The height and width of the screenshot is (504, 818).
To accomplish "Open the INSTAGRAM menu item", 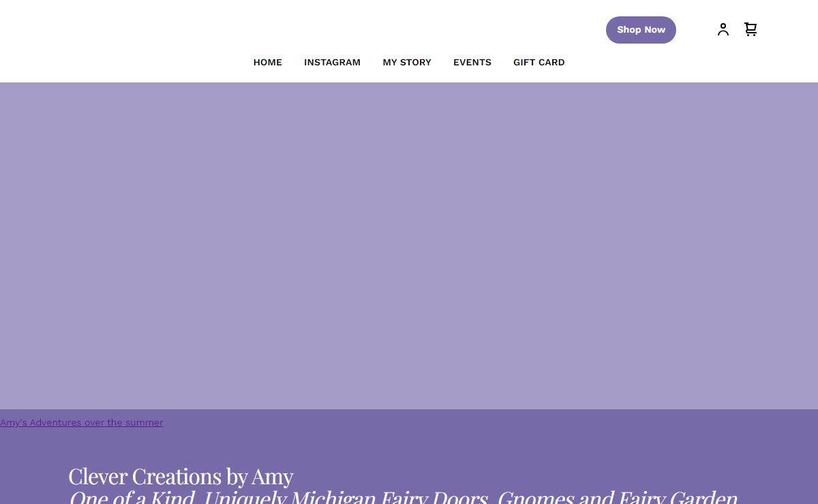I will coord(332,62).
